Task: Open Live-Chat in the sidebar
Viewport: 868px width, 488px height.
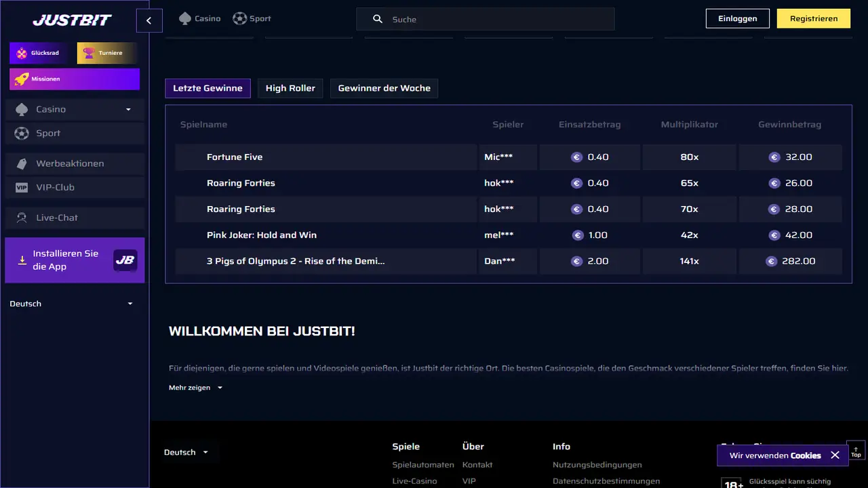Action: coord(75,218)
